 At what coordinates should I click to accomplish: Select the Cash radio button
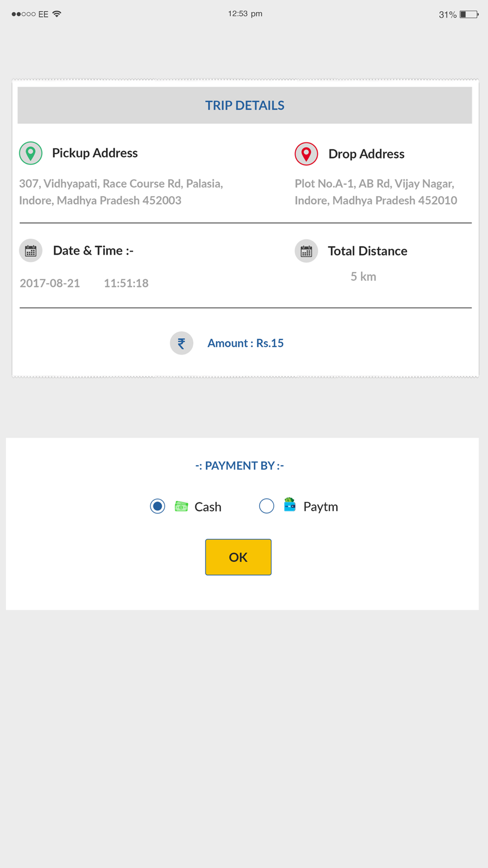pyautogui.click(x=158, y=506)
